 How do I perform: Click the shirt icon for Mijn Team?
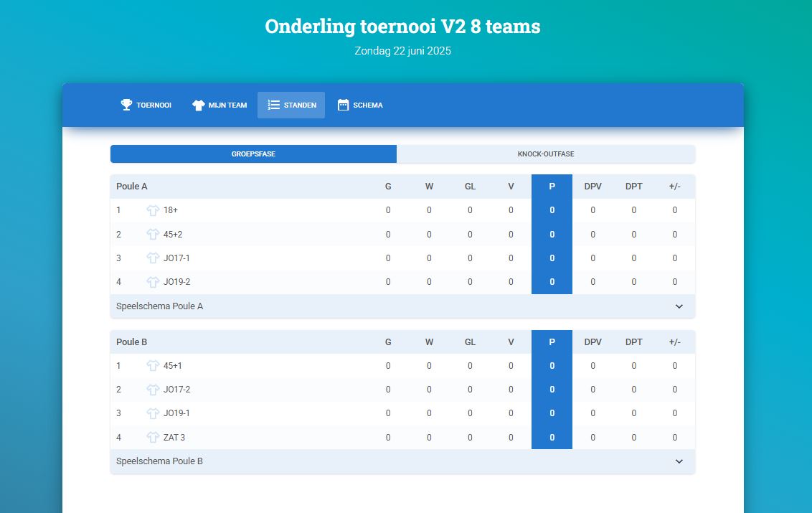(199, 105)
